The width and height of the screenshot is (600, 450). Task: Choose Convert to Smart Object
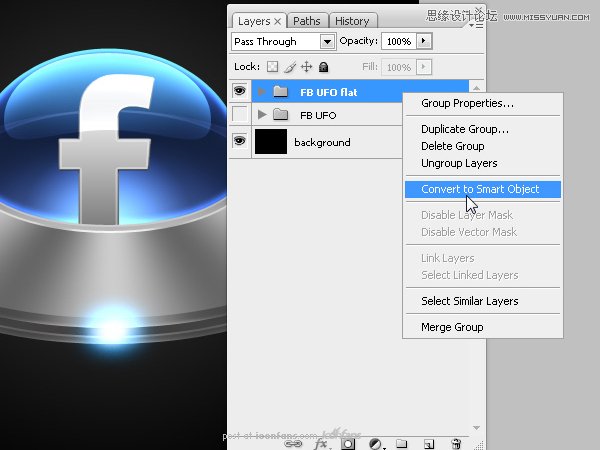480,189
